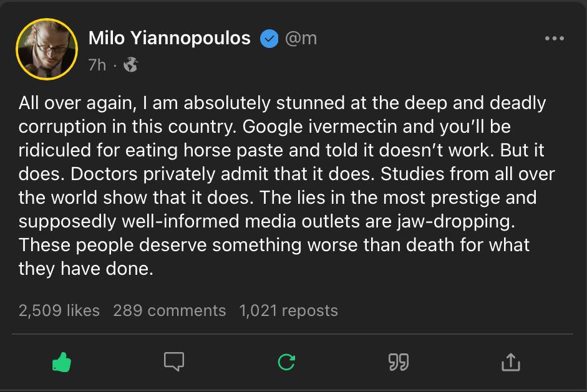
Task: Open the comment bubble icon
Action: point(173,361)
